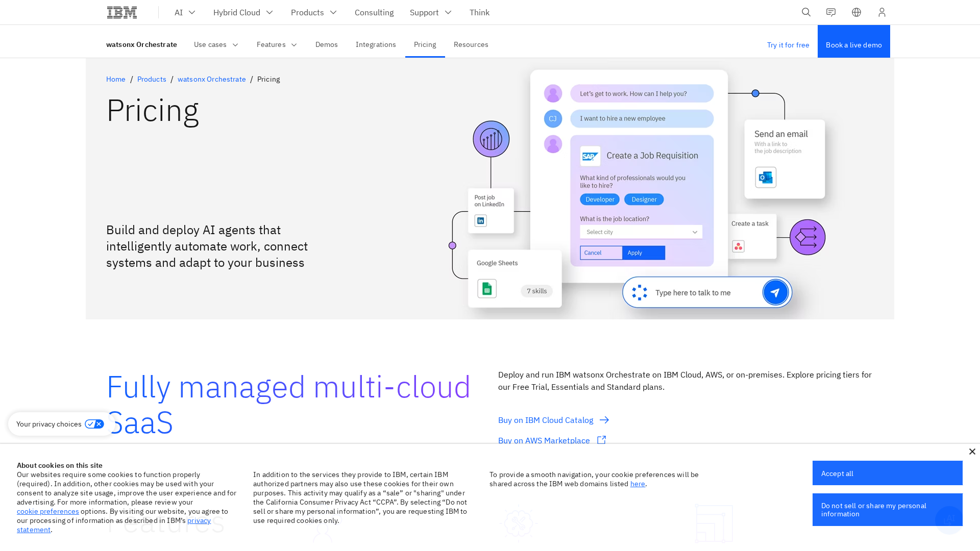
Task: Open the search icon in the header
Action: tap(806, 12)
